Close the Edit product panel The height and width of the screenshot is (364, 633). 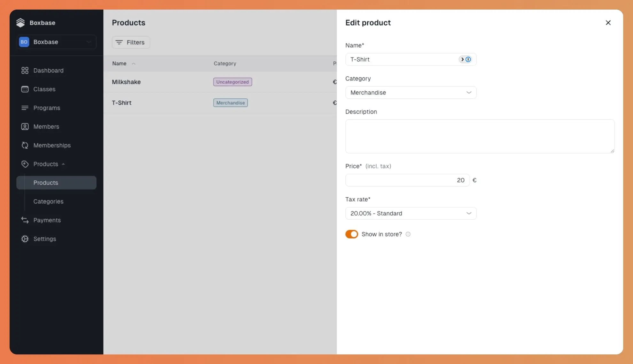[x=608, y=23]
